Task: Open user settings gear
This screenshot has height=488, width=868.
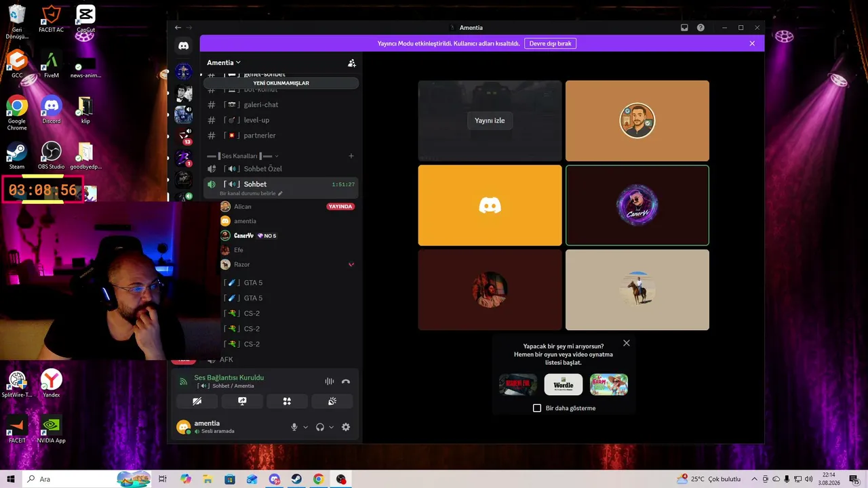Action: pos(346,427)
